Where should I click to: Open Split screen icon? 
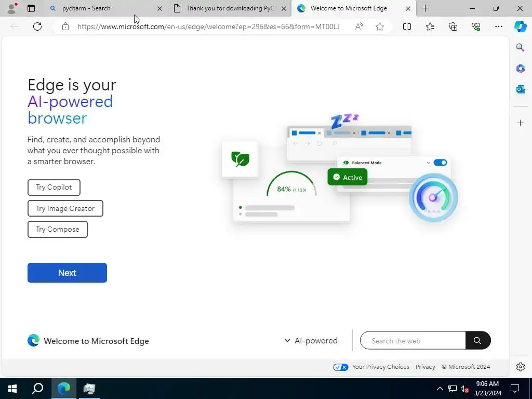(x=407, y=26)
